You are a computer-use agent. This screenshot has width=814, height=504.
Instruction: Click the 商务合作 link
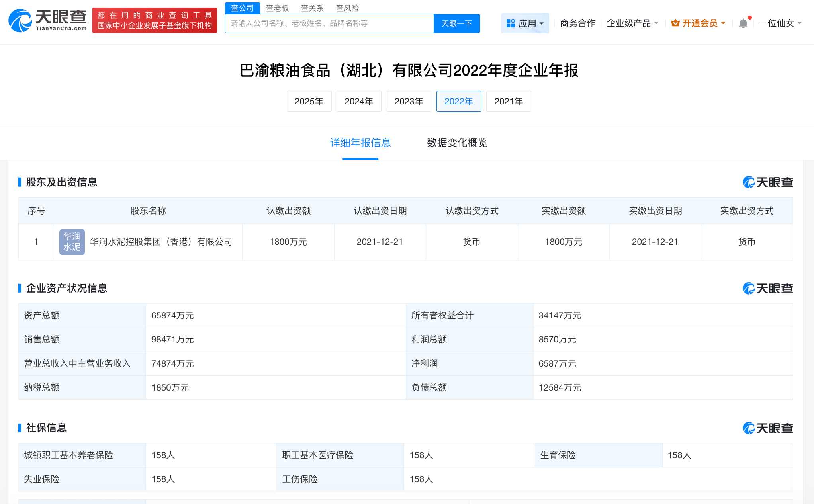pos(577,23)
